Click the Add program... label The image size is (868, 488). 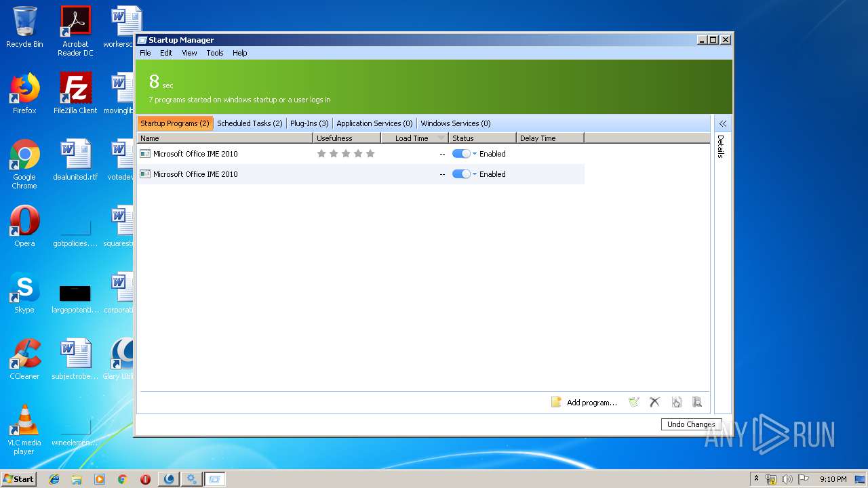pyautogui.click(x=592, y=403)
